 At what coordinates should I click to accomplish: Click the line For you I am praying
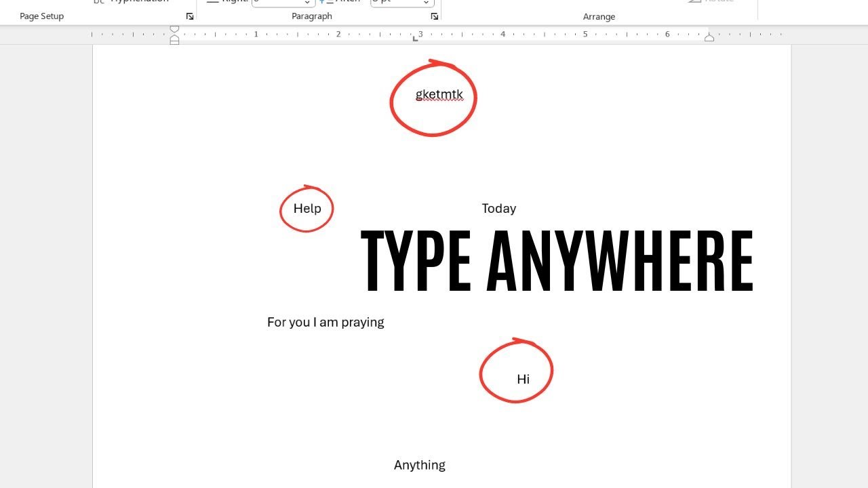[325, 323]
